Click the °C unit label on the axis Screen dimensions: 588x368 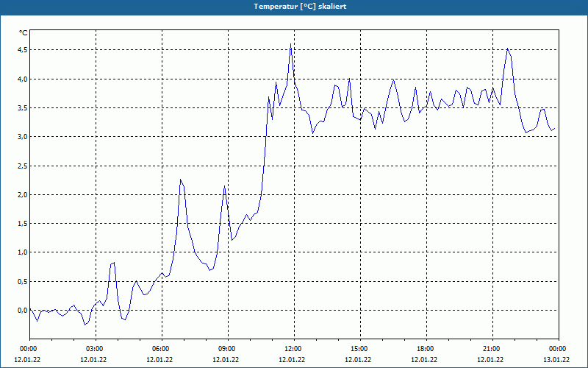[24, 33]
